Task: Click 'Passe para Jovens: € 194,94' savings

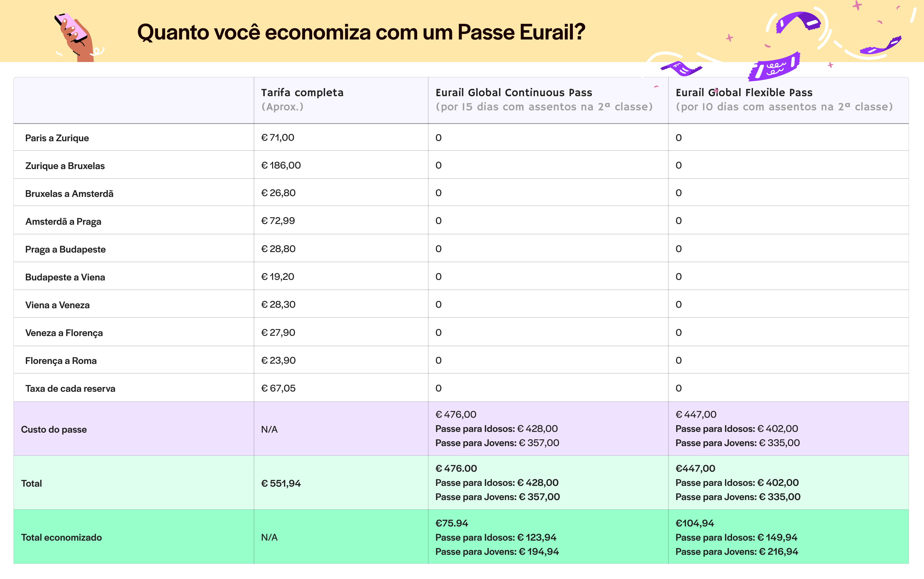Action: 497,552
